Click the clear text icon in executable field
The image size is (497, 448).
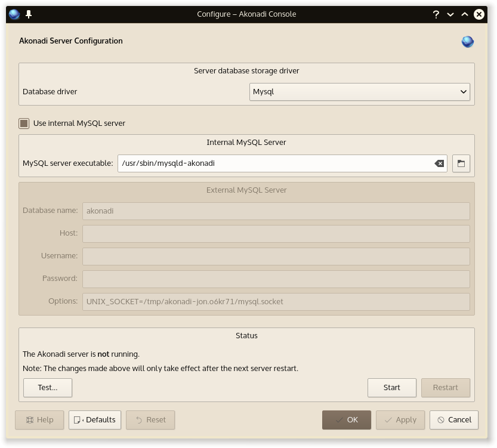point(439,163)
